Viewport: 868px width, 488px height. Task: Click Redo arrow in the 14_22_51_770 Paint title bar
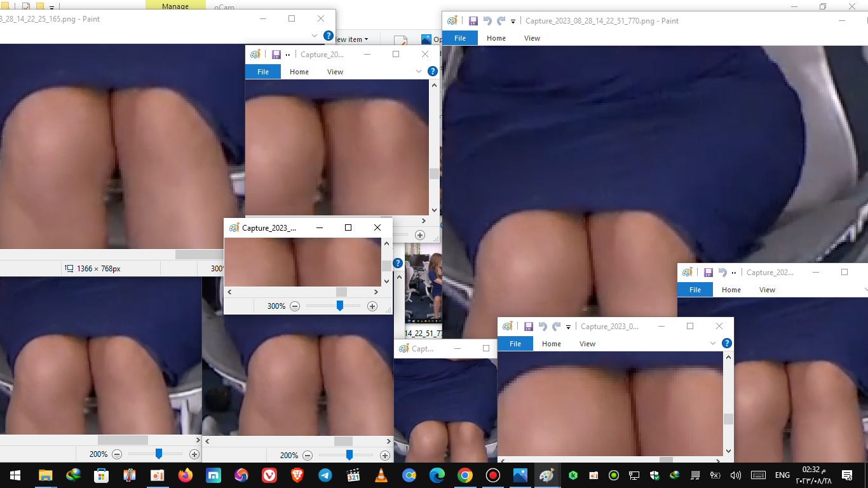click(x=501, y=21)
